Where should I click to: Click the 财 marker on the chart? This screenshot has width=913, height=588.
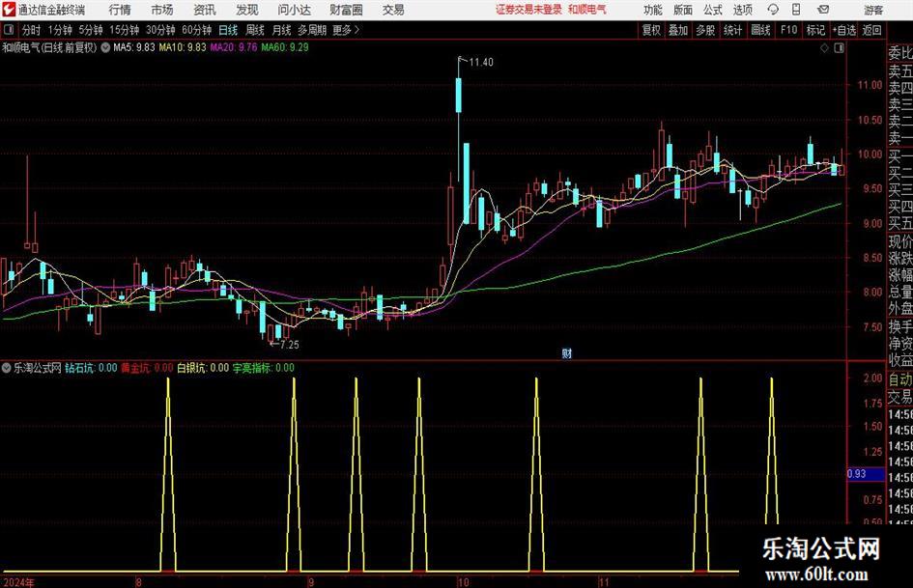pyautogui.click(x=567, y=352)
